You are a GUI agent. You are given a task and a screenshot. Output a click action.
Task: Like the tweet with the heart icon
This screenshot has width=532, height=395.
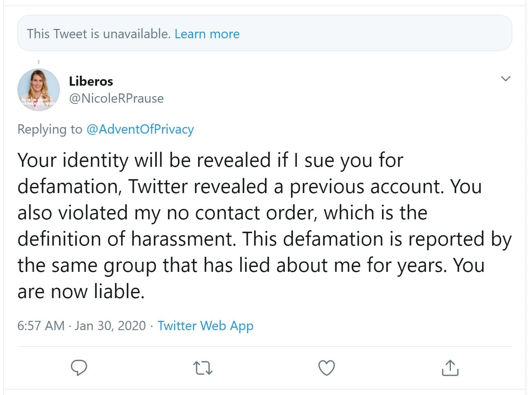pyautogui.click(x=326, y=368)
